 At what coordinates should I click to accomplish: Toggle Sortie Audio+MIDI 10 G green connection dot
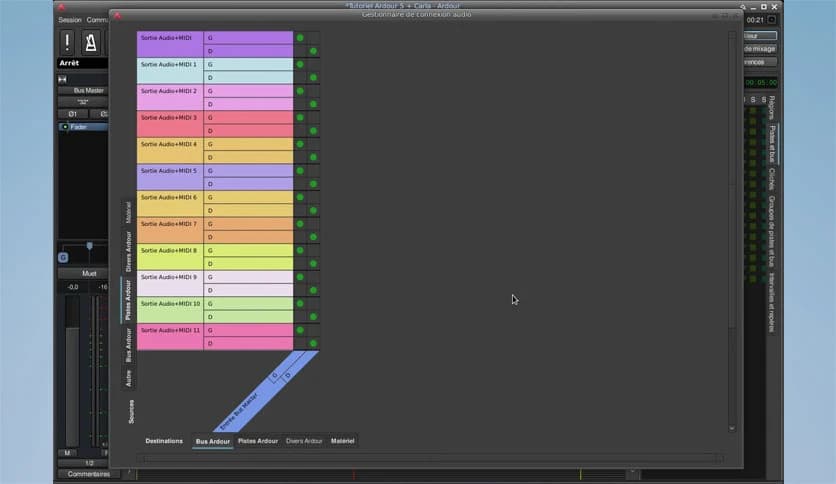(x=300, y=303)
